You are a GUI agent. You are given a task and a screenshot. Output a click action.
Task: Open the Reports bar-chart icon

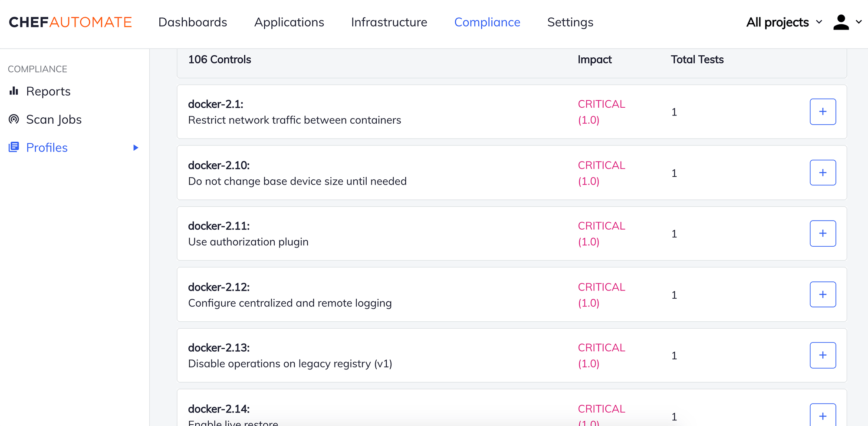click(x=14, y=91)
